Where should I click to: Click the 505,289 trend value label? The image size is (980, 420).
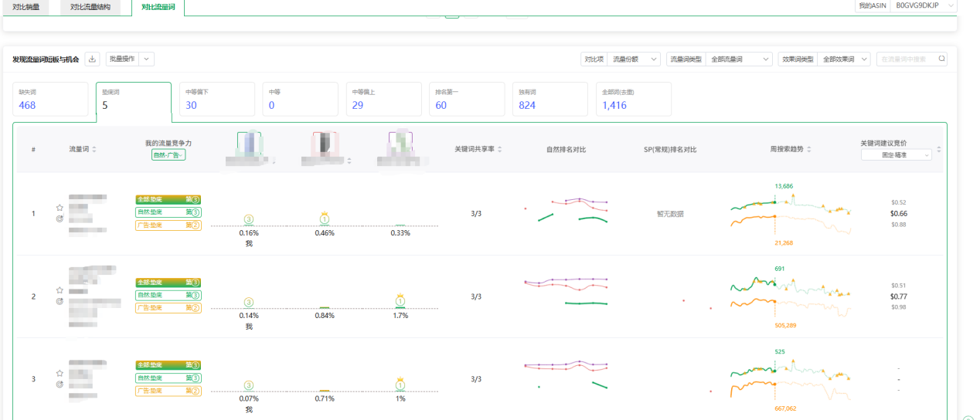(785, 326)
